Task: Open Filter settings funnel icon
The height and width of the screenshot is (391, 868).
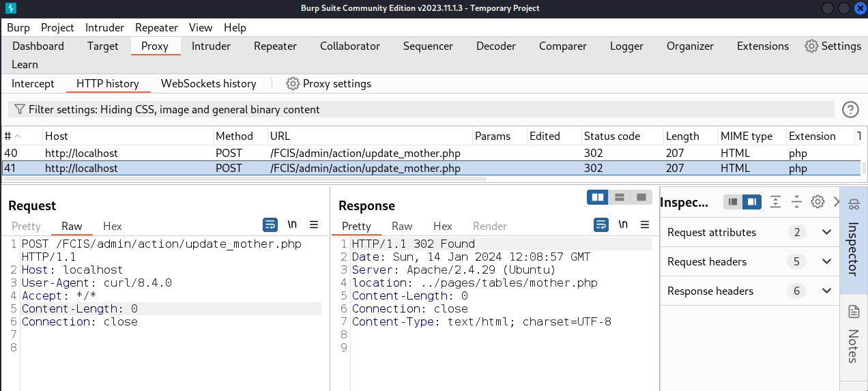Action: click(x=20, y=109)
